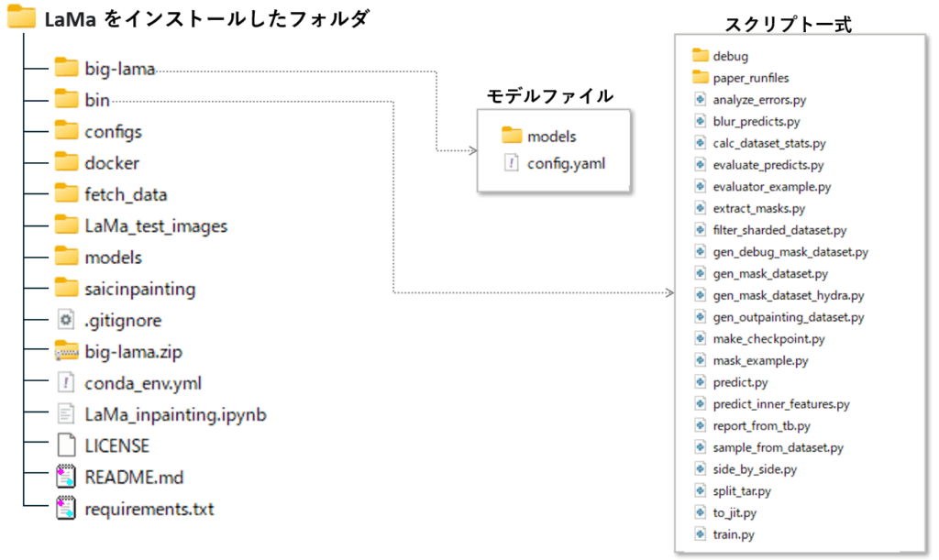Click the to_jit.py Python file icon
939x560 pixels.
click(x=700, y=512)
